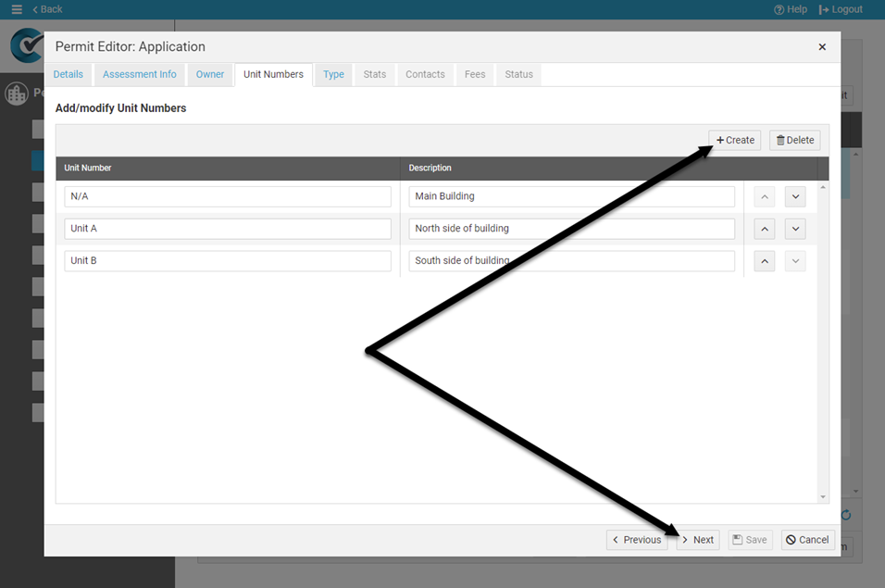Click Create to add a unit
The height and width of the screenshot is (588, 885).
pos(735,140)
